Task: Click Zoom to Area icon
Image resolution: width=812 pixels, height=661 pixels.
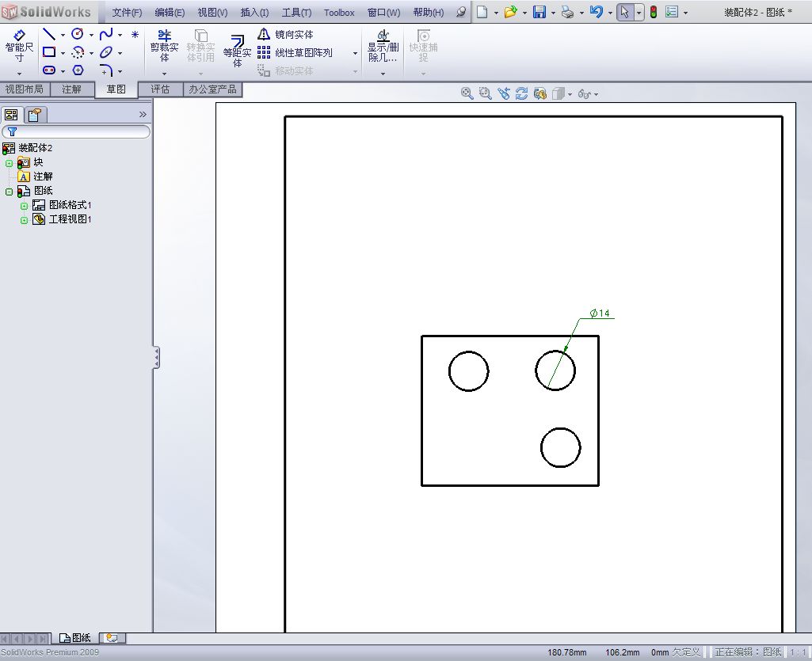Action: (486, 93)
